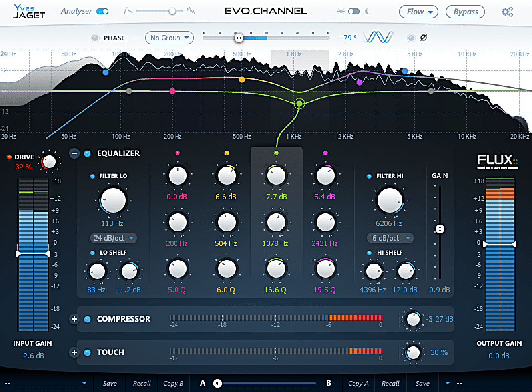Image resolution: width=532 pixels, height=392 pixels.
Task: Click Copy A button
Action: point(358,383)
